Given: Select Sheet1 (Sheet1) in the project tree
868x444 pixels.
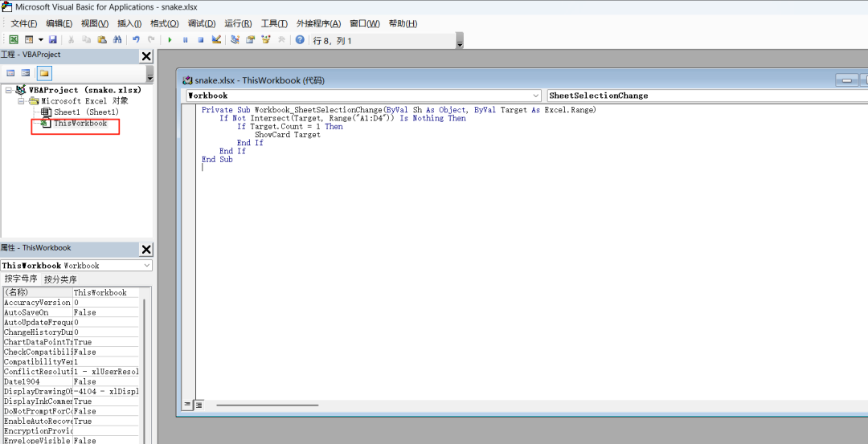Looking at the screenshot, I should point(86,112).
